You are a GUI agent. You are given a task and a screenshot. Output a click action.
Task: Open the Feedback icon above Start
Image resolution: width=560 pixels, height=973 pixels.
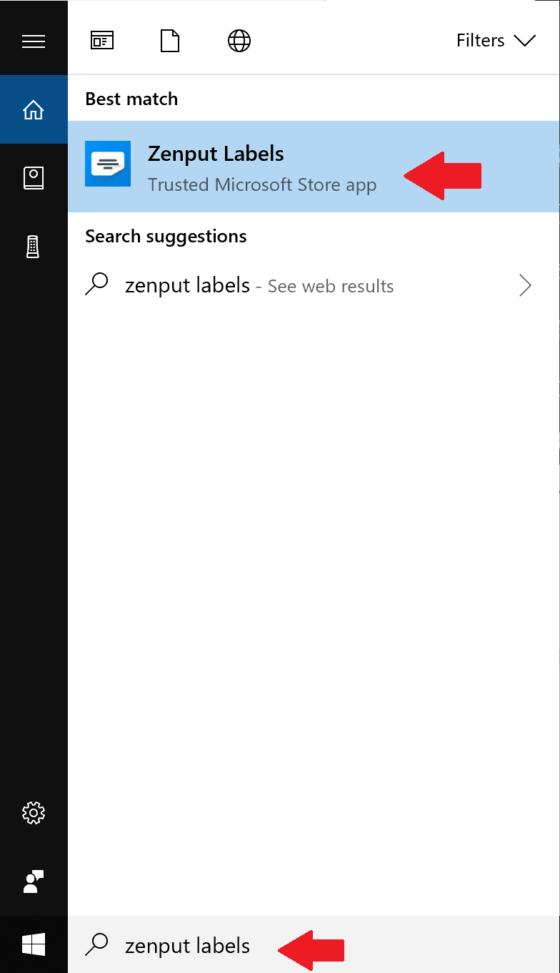coord(34,881)
